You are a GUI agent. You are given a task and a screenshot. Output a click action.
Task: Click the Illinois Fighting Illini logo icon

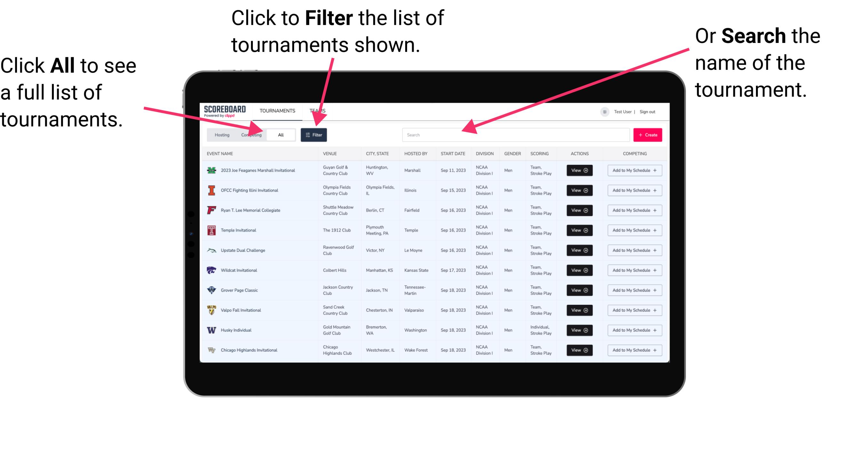212,190
